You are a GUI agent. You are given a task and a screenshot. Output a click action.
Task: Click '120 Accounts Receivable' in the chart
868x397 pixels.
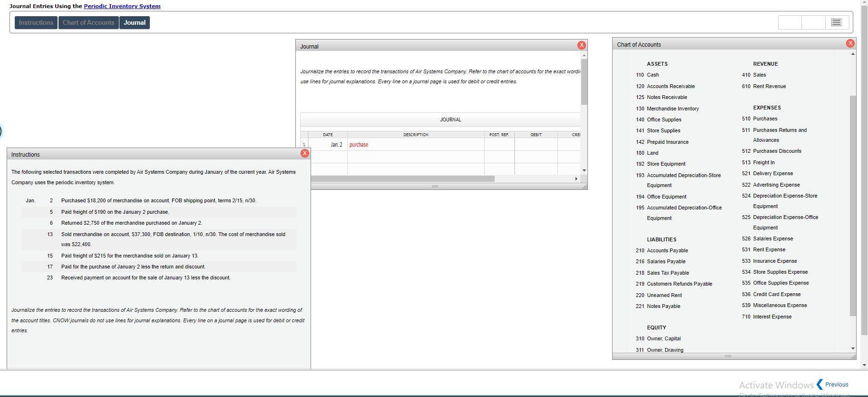665,86
